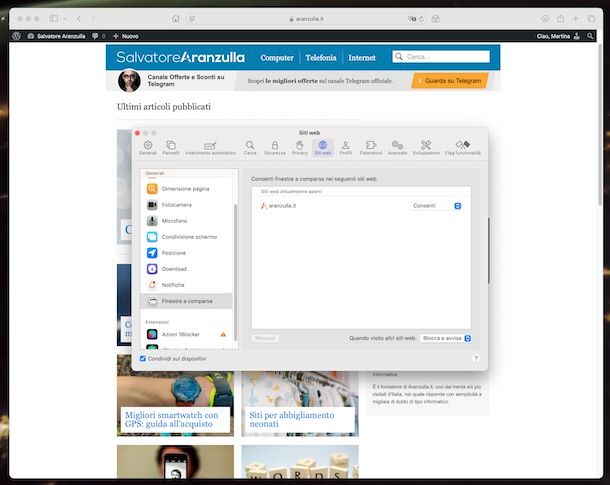Screen dimensions: 610x485
Task: Click the Cerca search field on site
Action: [441, 57]
